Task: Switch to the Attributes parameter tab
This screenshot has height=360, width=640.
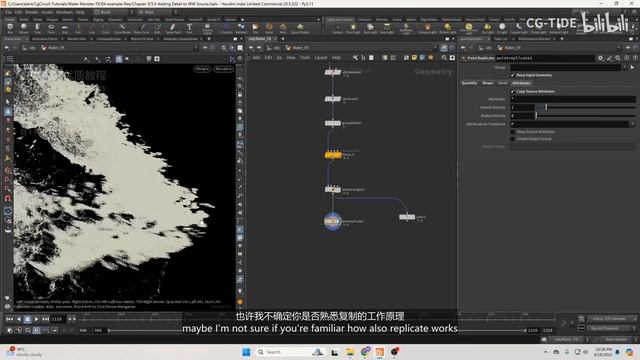Action: tap(521, 83)
